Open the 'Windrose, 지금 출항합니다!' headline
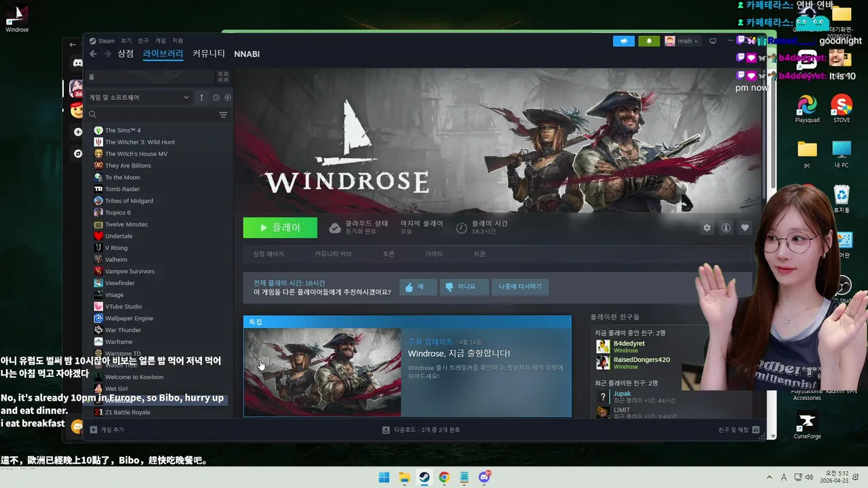This screenshot has height=488, width=868. point(459,354)
